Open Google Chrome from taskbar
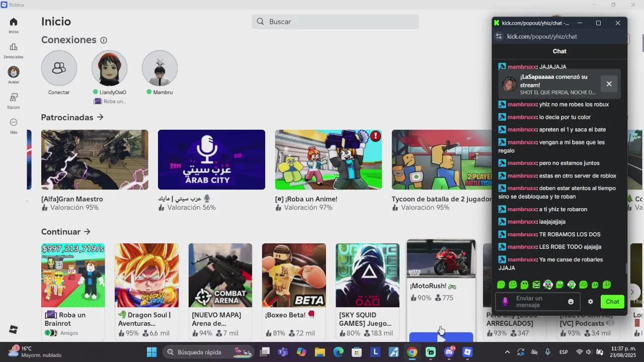Image resolution: width=644 pixels, height=362 pixels. pos(412,352)
